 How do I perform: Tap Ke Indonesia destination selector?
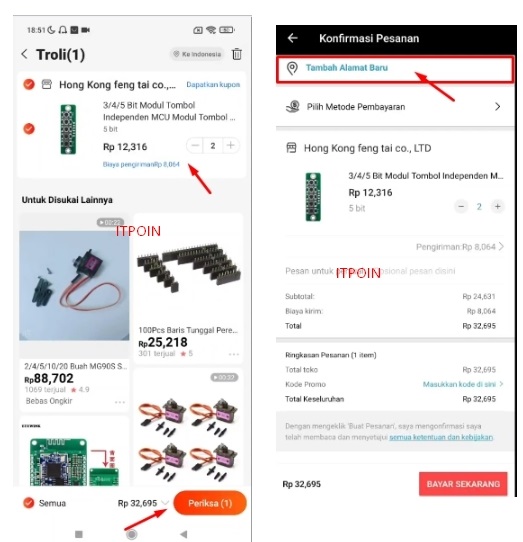(198, 54)
